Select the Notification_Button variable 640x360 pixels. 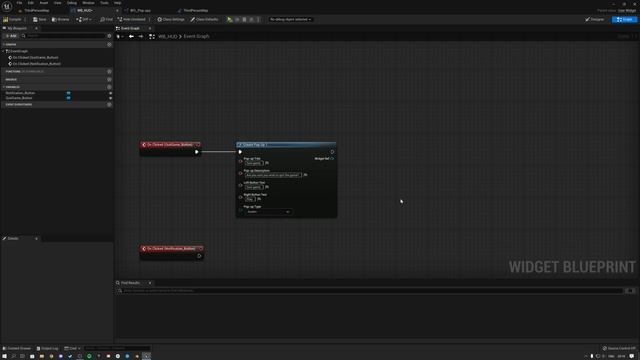(x=20, y=93)
